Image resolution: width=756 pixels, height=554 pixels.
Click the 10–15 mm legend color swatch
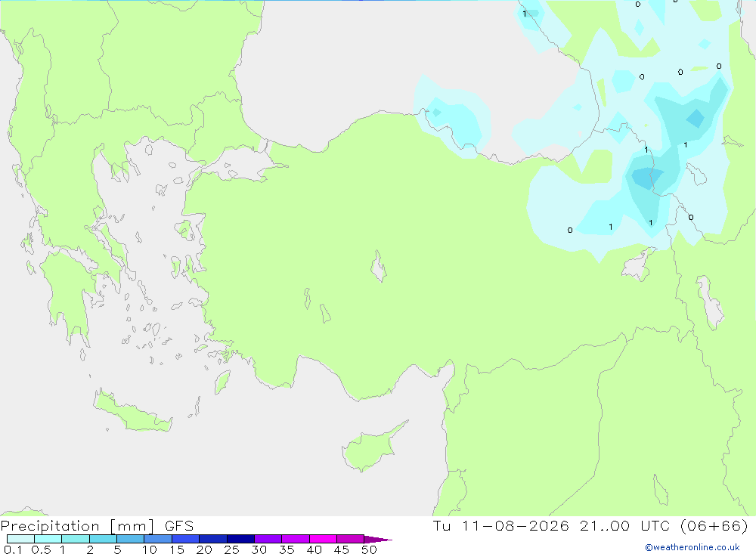click(158, 539)
